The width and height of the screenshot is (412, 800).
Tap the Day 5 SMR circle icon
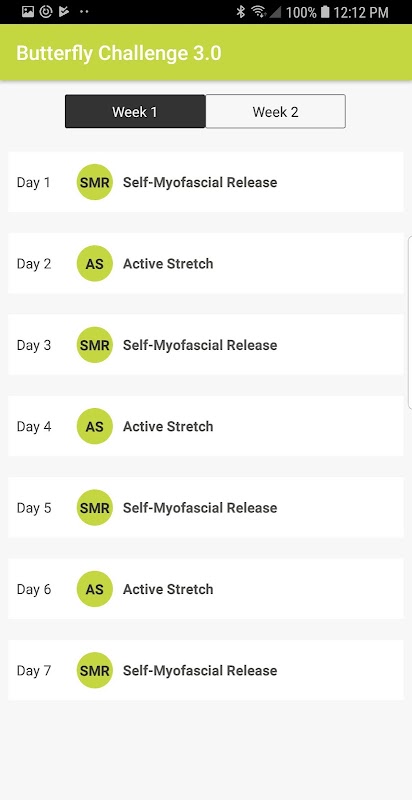tap(94, 508)
